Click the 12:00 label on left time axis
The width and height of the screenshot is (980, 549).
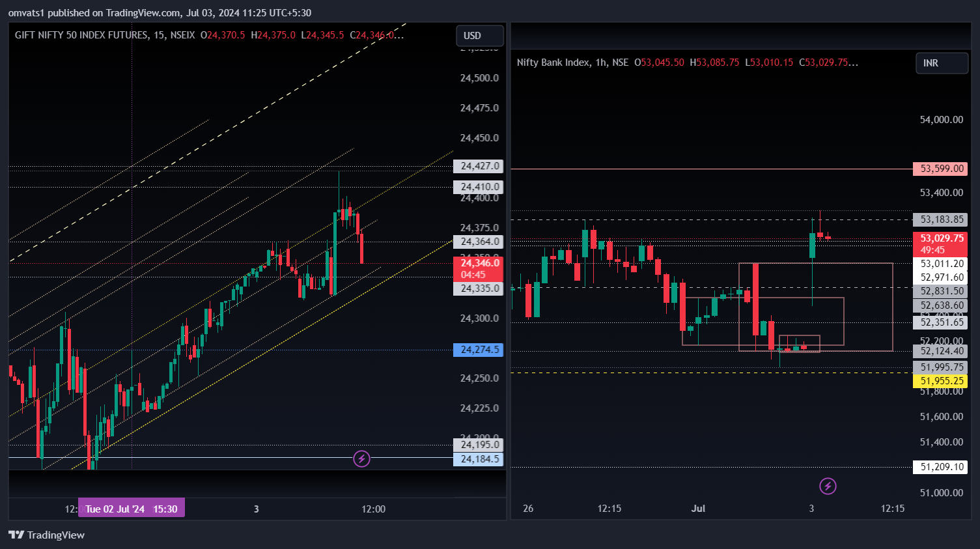pos(374,509)
